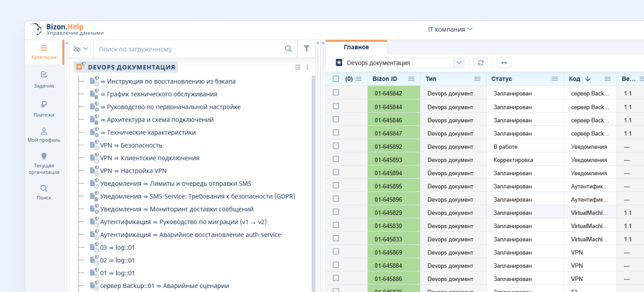
Task: Check the row 01-645842 checkbox
Action: (336, 93)
